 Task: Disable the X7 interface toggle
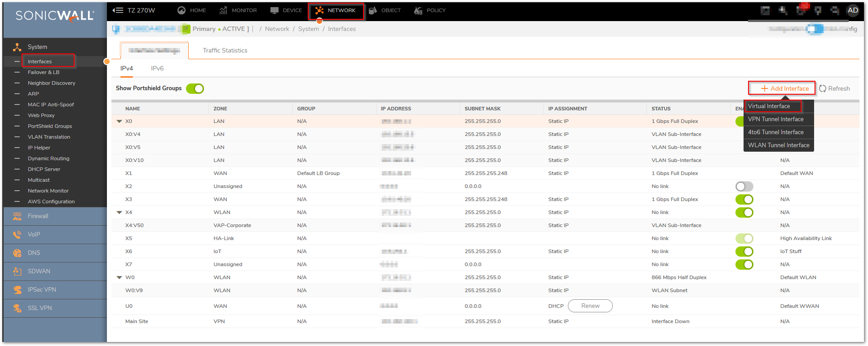point(744,264)
